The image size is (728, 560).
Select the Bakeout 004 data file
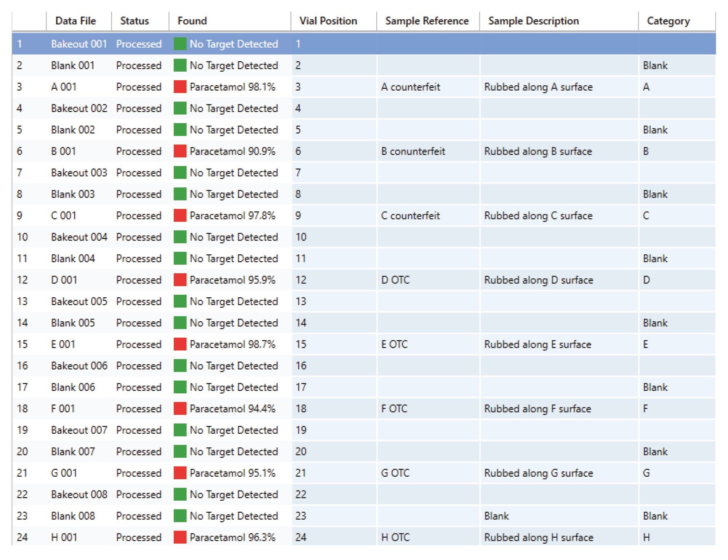pos(79,237)
